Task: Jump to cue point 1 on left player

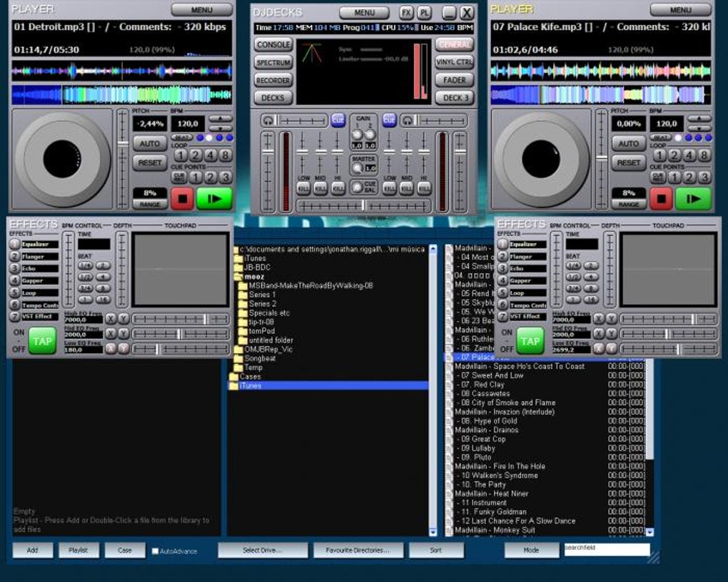Action: pos(196,177)
